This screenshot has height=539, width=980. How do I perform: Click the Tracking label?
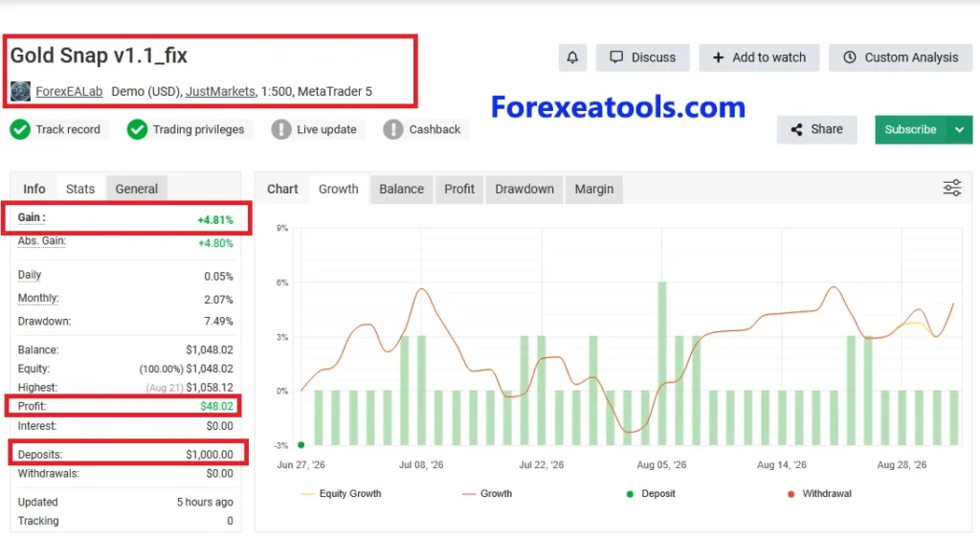[38, 521]
